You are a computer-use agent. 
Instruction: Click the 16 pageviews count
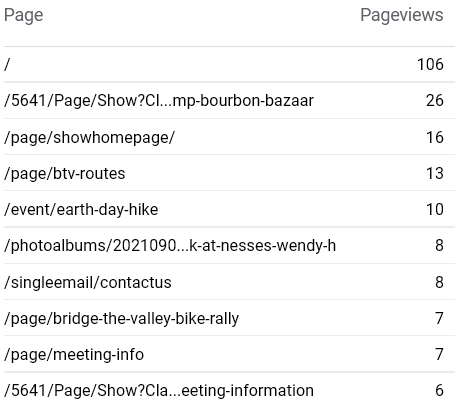(435, 137)
